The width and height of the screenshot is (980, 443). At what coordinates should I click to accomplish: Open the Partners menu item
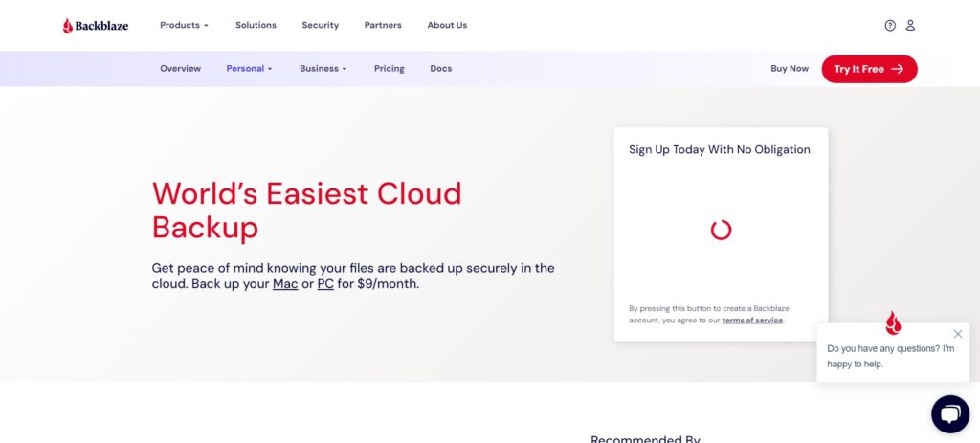(x=383, y=25)
